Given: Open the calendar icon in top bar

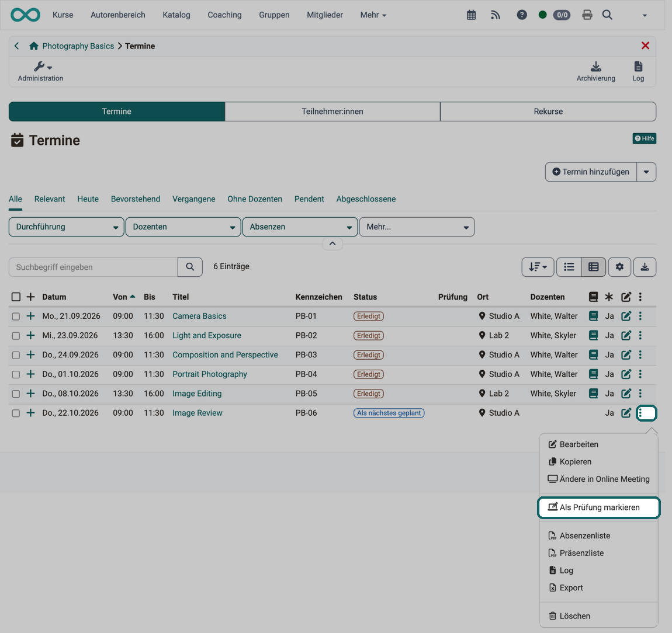Looking at the screenshot, I should pyautogui.click(x=471, y=15).
